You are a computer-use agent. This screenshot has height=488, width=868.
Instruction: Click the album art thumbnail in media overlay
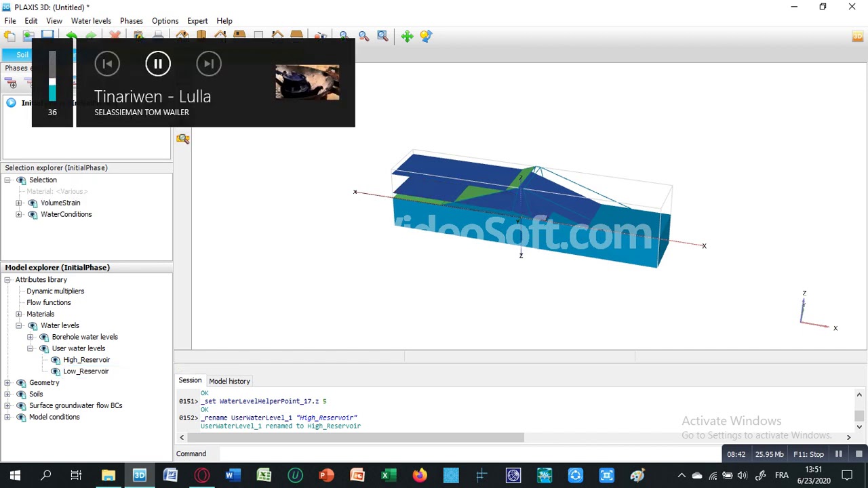[x=307, y=83]
